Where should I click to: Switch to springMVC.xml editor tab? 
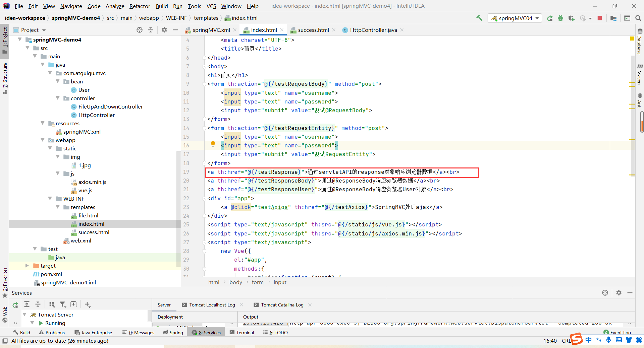(x=211, y=30)
